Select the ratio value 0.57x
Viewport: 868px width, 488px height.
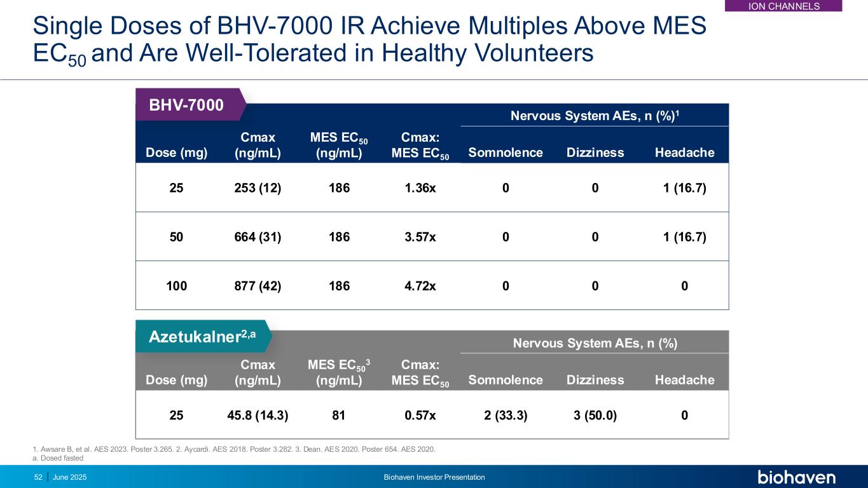click(x=420, y=416)
